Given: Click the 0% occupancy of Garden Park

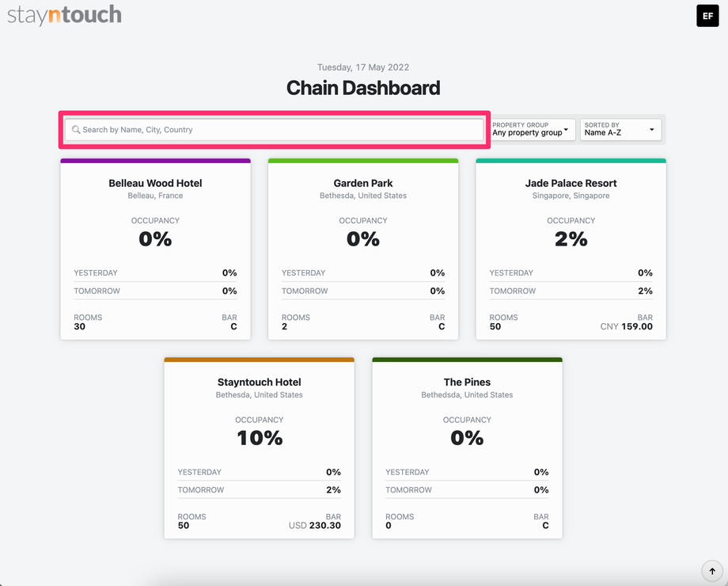Looking at the screenshot, I should tap(363, 239).
